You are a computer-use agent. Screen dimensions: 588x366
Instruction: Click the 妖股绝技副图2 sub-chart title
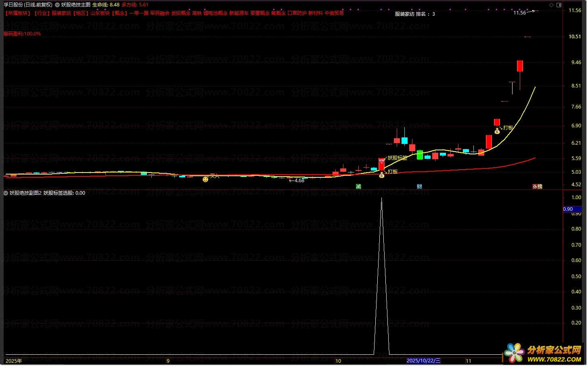pos(25,193)
